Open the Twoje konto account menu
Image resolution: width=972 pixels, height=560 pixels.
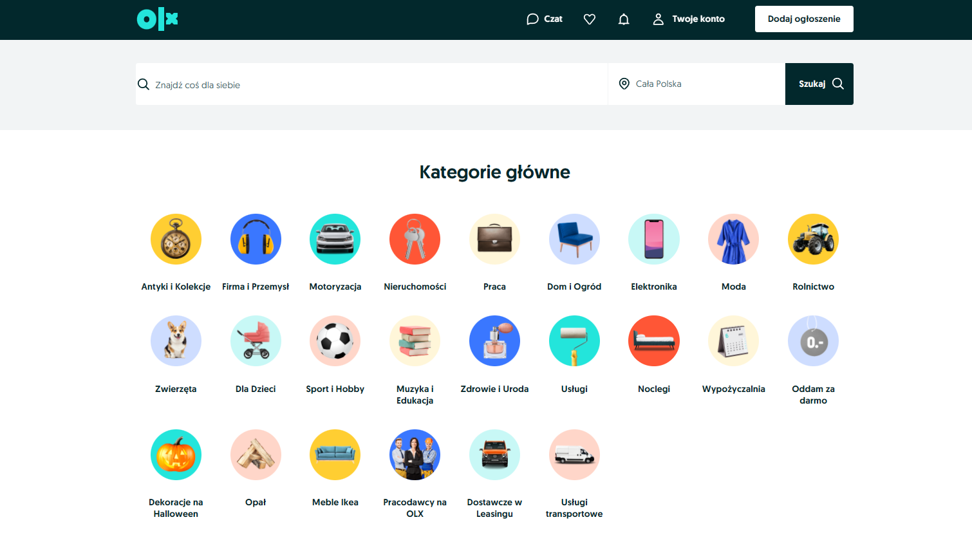coord(689,19)
